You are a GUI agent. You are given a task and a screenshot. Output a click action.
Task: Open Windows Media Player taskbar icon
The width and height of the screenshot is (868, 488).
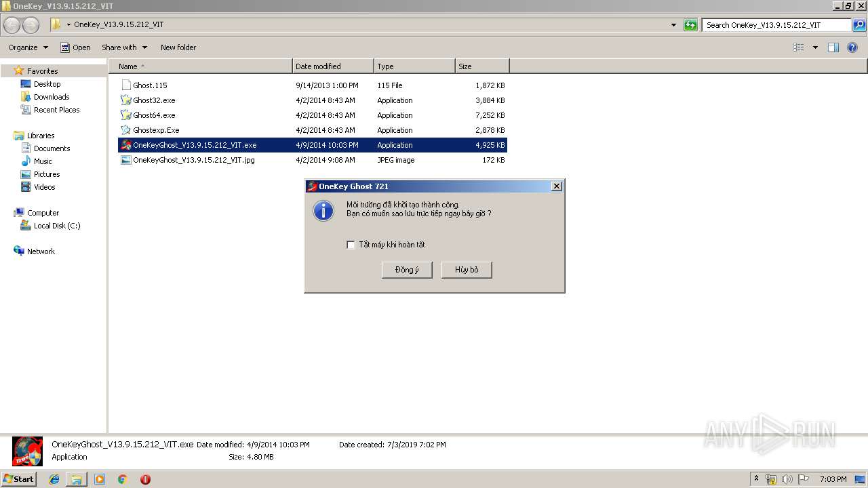click(100, 479)
